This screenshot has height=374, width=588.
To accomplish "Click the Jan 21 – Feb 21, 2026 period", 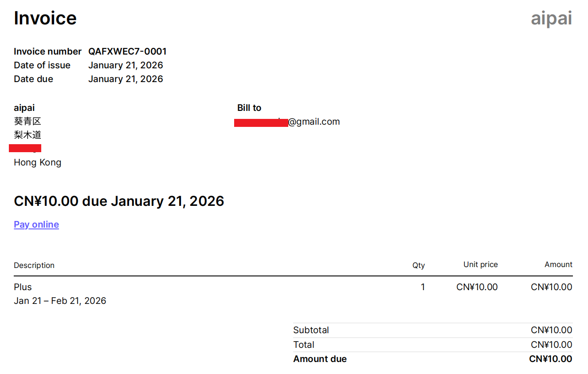I will point(60,301).
